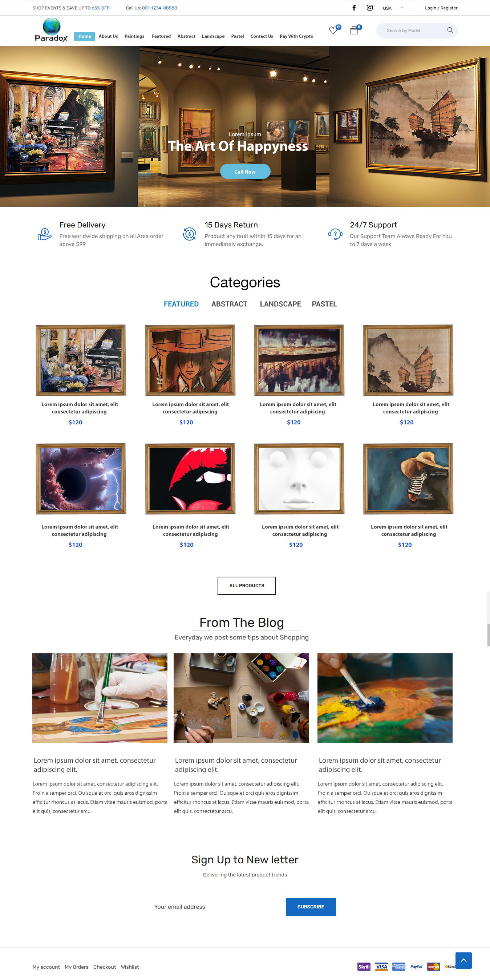This screenshot has width=490, height=980.
Task: Click the Call Now button
Action: pos(245,172)
